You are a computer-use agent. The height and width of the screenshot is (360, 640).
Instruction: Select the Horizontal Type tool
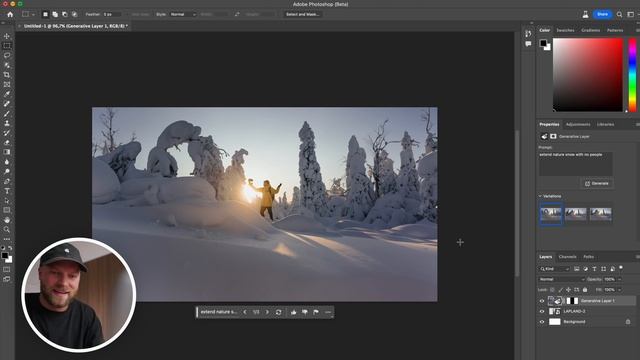(x=7, y=191)
